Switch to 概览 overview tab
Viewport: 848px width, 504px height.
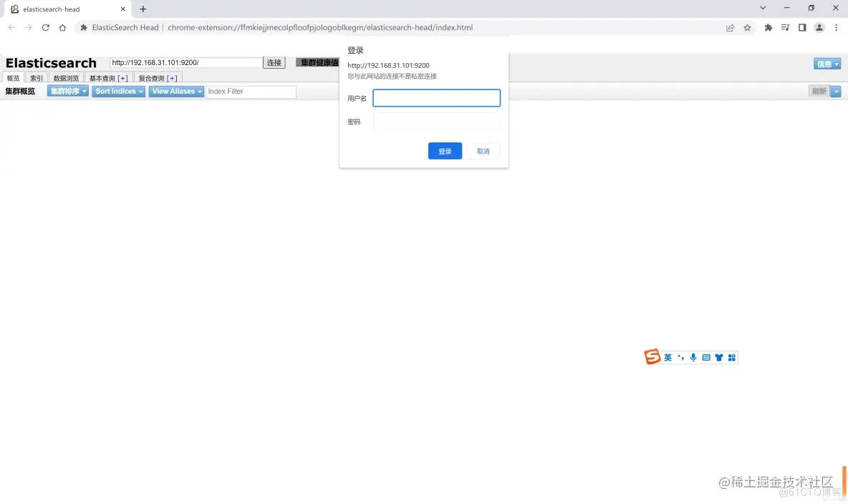tap(13, 78)
